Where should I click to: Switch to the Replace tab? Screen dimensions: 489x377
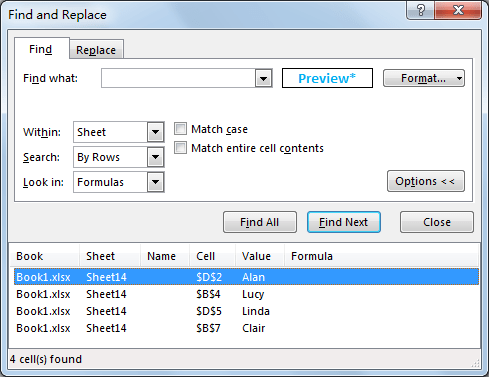tap(96, 50)
